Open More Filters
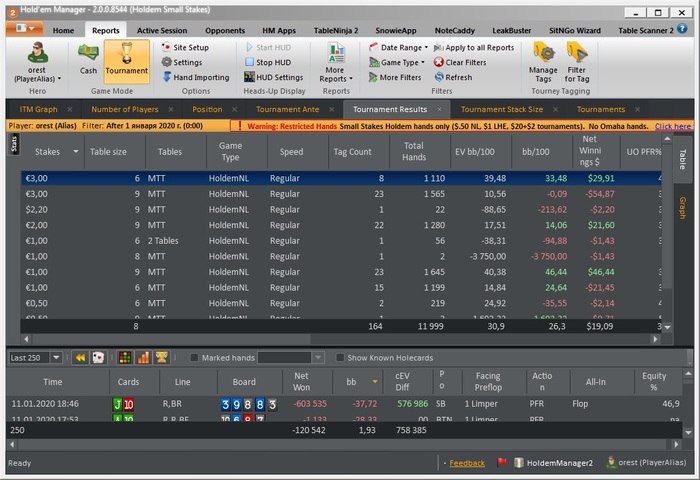The height and width of the screenshot is (480, 700). coord(395,77)
